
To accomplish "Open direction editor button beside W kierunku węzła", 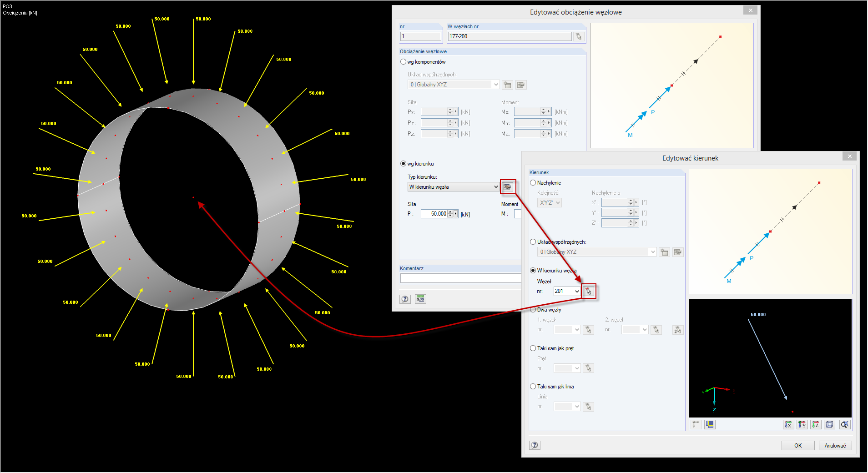I will coord(507,187).
